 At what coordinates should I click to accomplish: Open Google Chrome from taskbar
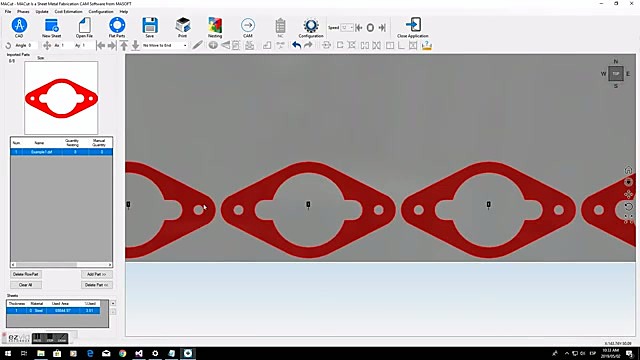122,353
